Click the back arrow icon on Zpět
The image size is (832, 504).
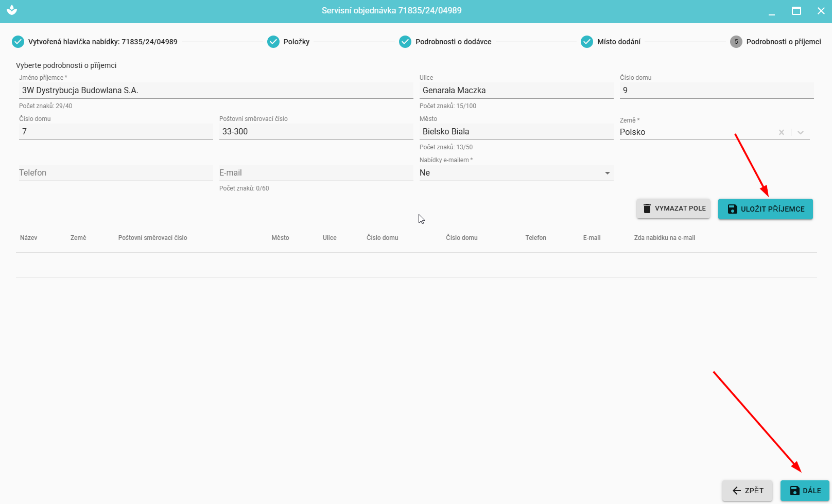tap(737, 491)
